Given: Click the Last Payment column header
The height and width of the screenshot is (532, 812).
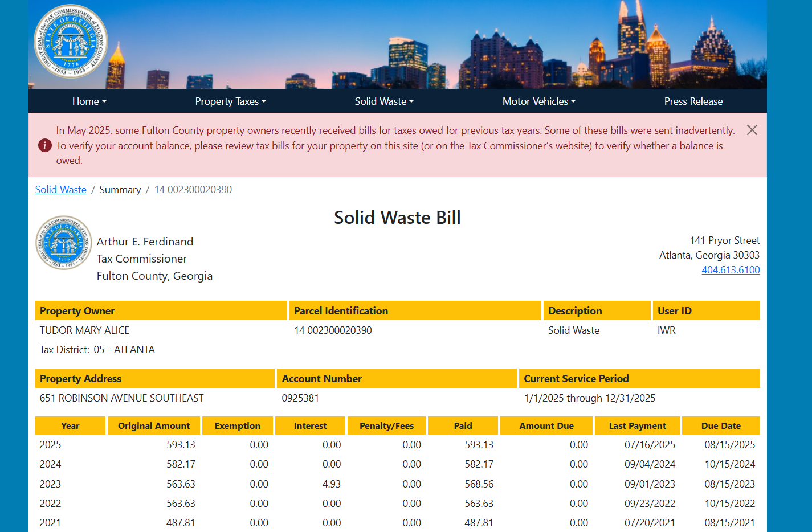Looking at the screenshot, I should pyautogui.click(x=637, y=426).
